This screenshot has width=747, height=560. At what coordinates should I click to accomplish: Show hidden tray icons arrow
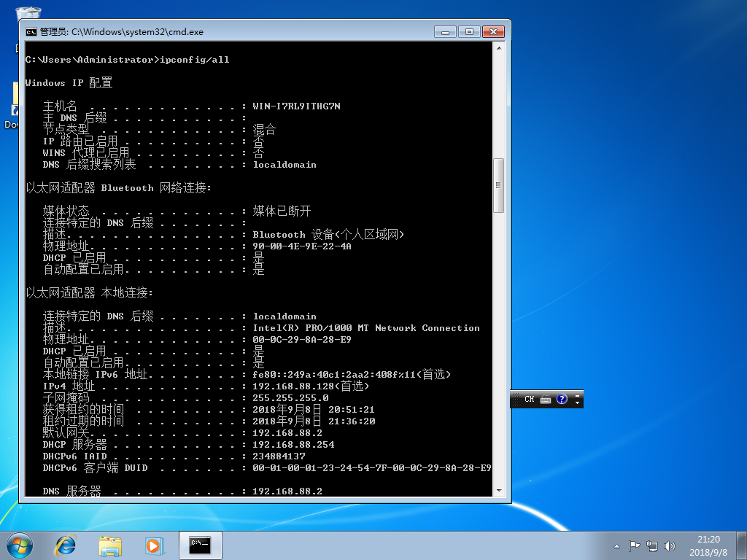[616, 545]
